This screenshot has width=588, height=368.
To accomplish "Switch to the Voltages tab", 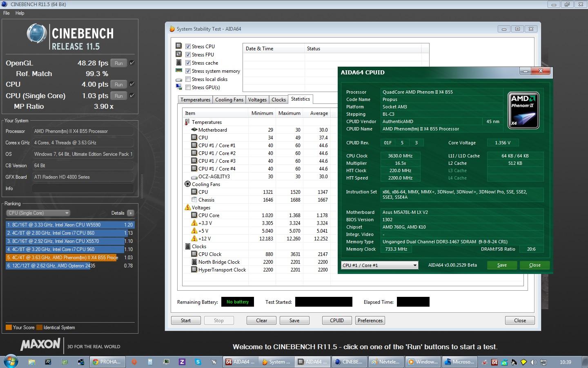I will 257,100.
